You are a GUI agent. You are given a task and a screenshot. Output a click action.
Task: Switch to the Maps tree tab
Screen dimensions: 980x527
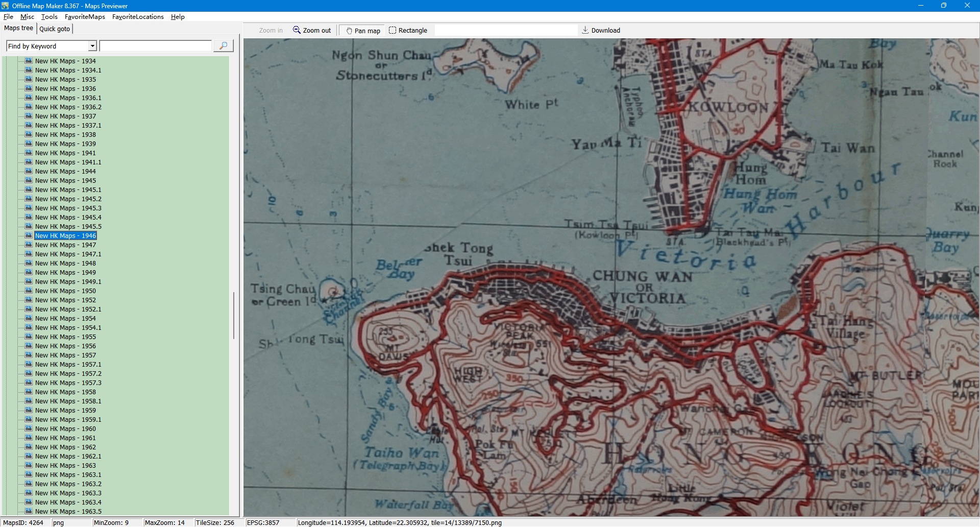tap(18, 28)
